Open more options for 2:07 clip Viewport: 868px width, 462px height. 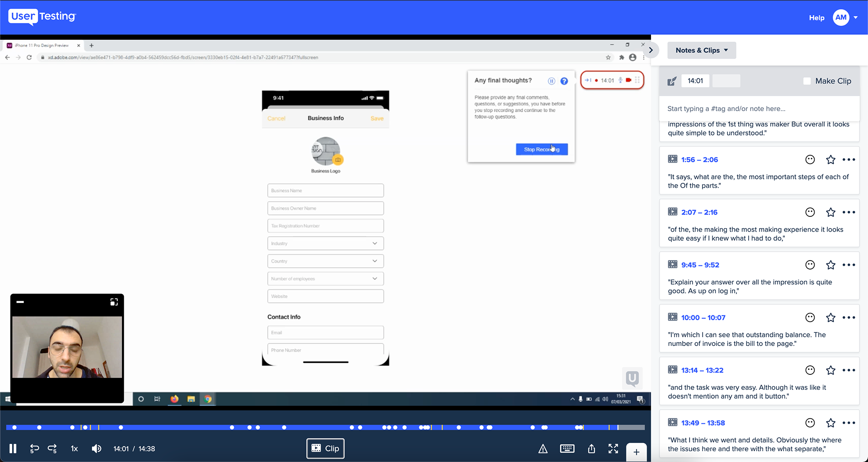pos(849,212)
